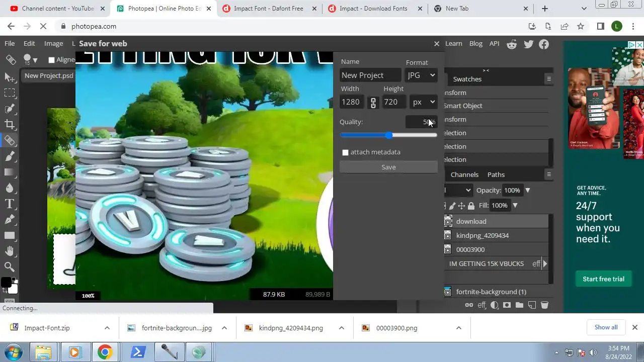Open the File menu
Viewport: 644px width, 362px height.
(10, 44)
